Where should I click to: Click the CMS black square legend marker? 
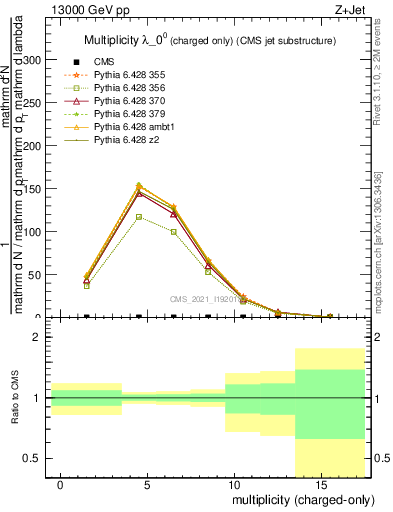[76, 62]
